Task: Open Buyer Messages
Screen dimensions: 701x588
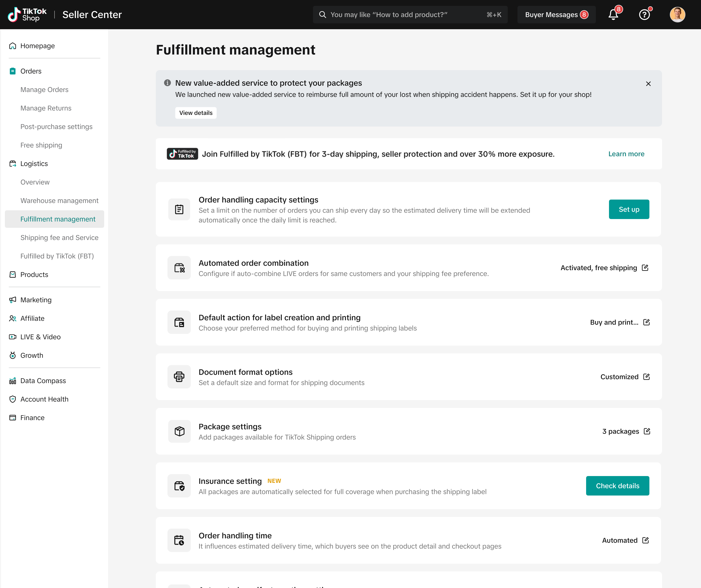Action: 556,15
